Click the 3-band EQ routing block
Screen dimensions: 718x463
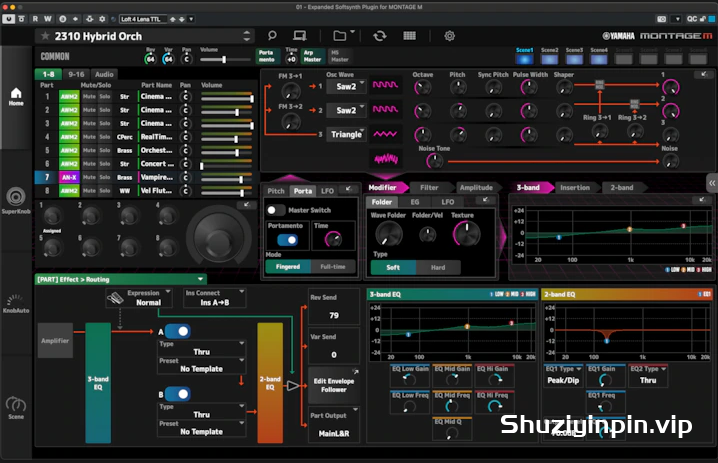coord(98,383)
